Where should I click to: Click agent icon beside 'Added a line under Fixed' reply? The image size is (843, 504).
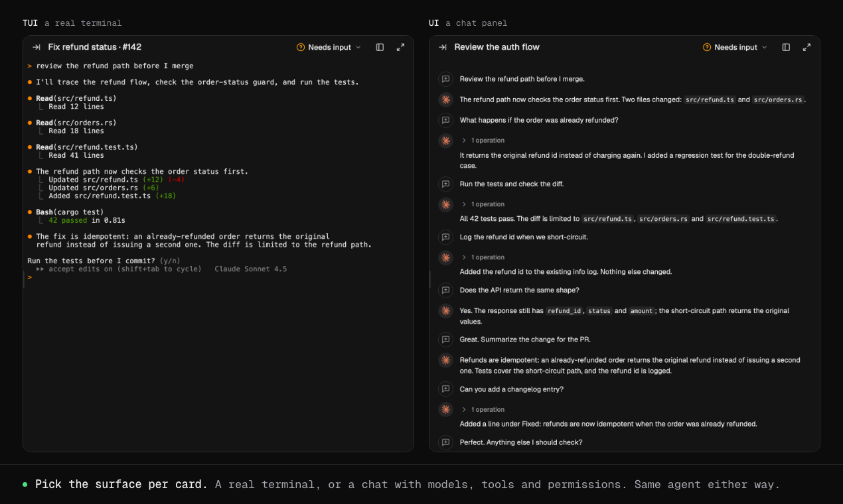point(445,409)
